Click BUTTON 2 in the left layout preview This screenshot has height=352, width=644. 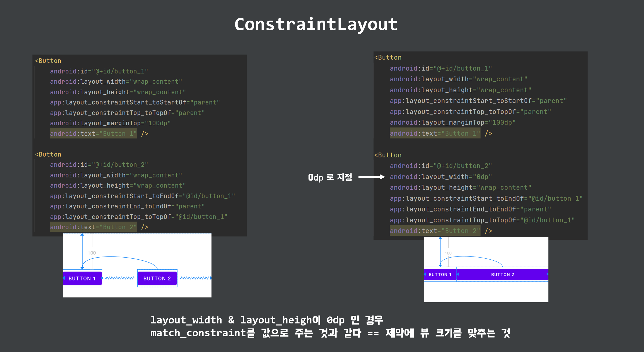click(157, 278)
